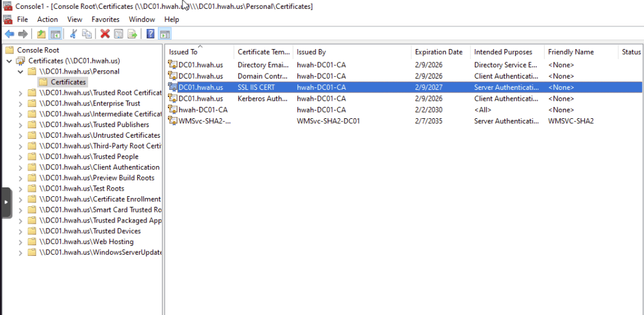Sort by Expiration Date column header
This screenshot has height=315, width=644.
point(438,52)
